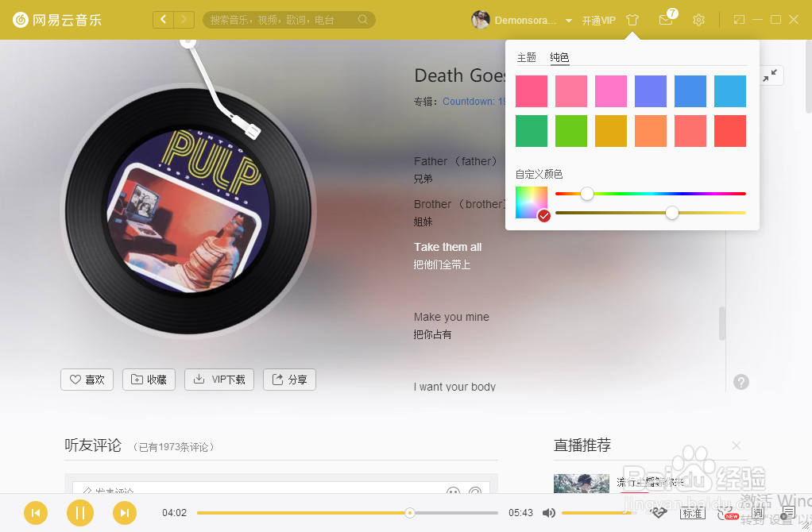
Task: Open the live stream recommendation thumbnail
Action: (581, 484)
